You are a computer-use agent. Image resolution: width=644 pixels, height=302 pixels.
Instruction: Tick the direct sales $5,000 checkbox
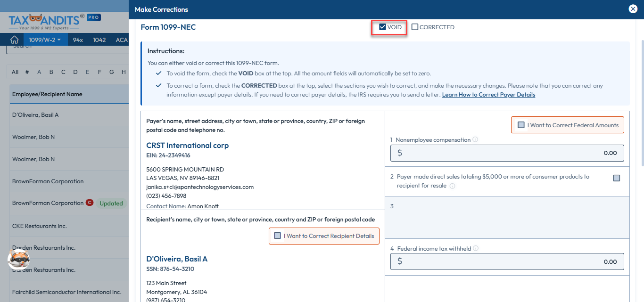pyautogui.click(x=617, y=178)
